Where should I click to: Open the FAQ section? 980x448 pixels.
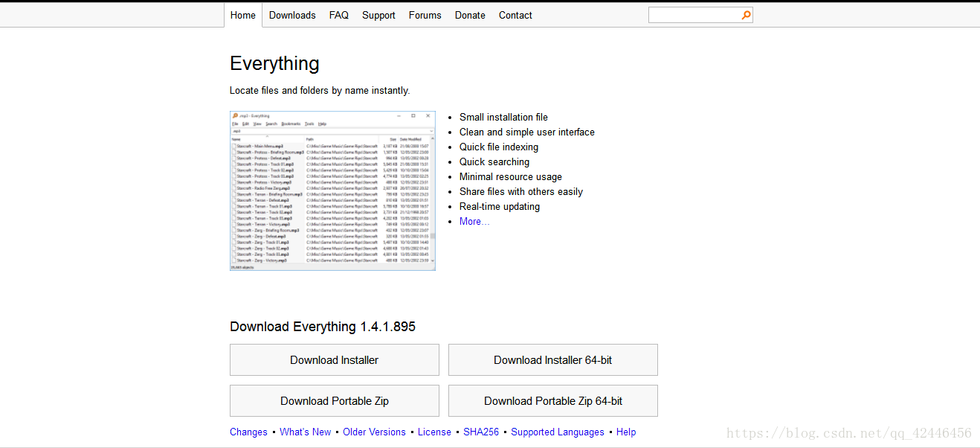[x=338, y=14]
